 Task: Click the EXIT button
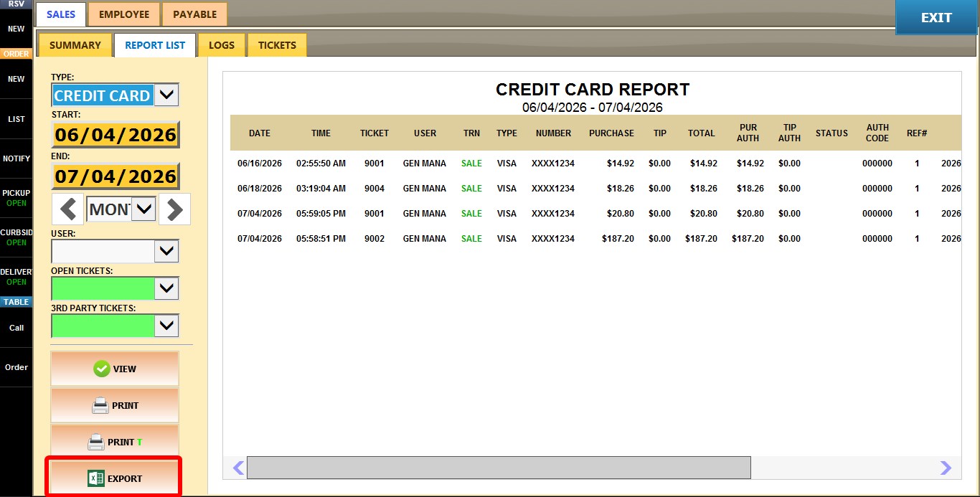[x=936, y=18]
